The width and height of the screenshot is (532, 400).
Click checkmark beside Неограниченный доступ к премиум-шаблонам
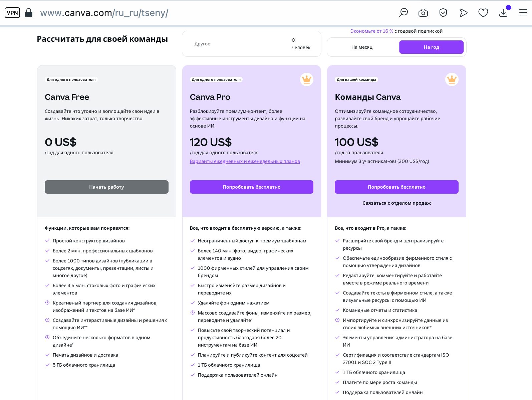pos(193,241)
